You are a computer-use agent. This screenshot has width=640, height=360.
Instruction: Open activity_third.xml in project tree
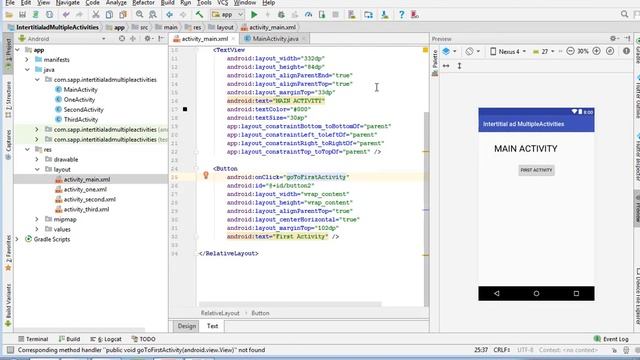coord(86,209)
